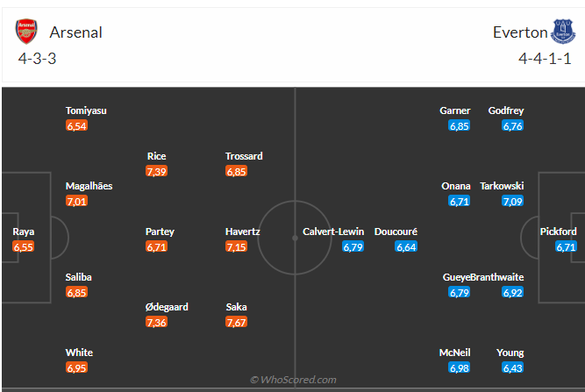
Task: Click Rice's 7,39 rating badge
Action: (157, 171)
